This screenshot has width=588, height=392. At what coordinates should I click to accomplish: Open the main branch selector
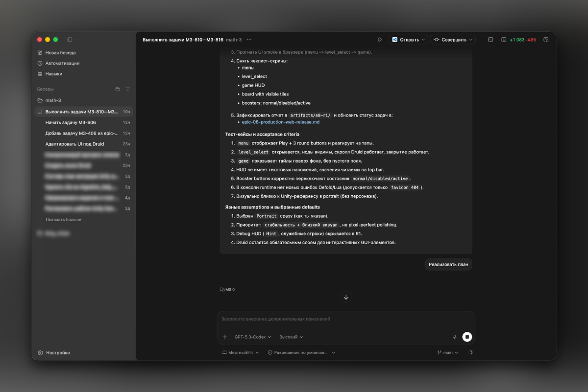pyautogui.click(x=447, y=352)
